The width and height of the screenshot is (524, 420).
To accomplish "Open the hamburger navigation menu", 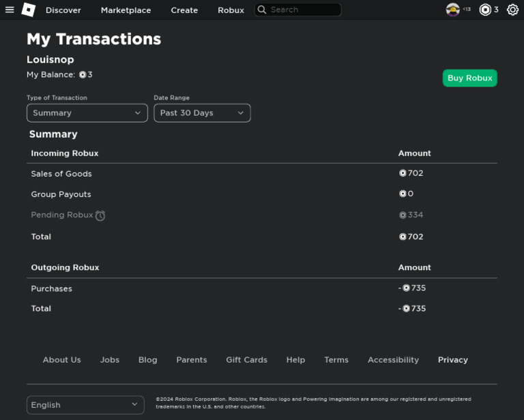I will pos(10,10).
